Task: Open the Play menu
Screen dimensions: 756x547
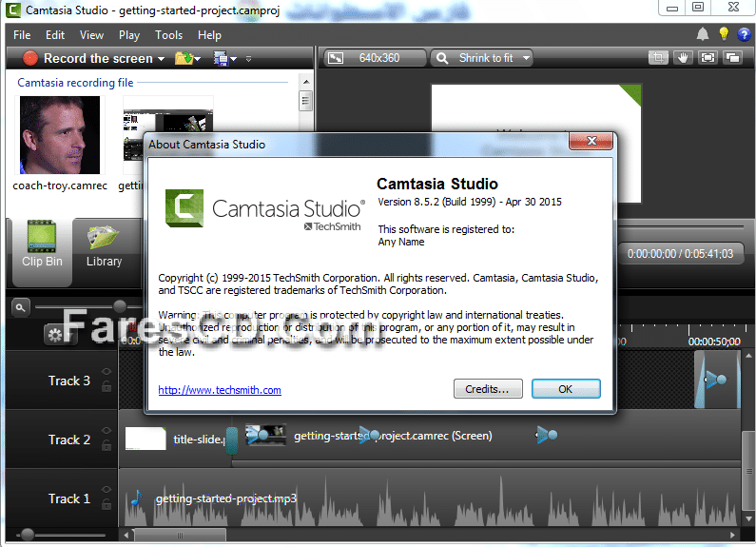Action: pos(129,35)
